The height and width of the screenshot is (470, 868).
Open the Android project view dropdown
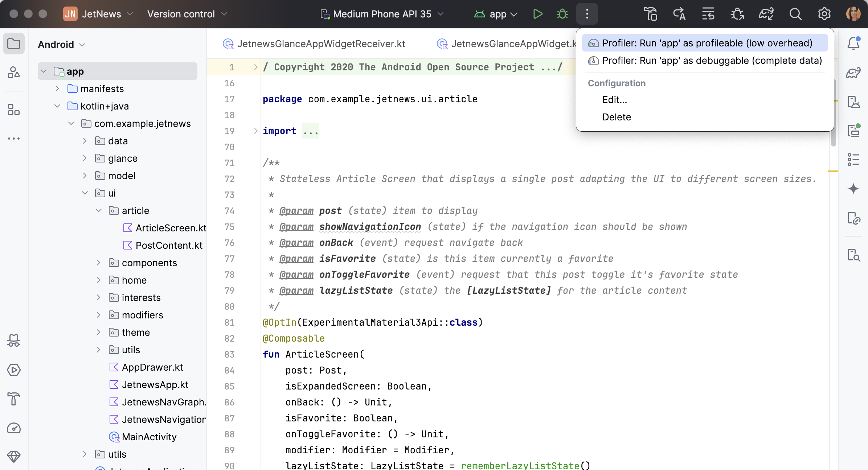[62, 45]
